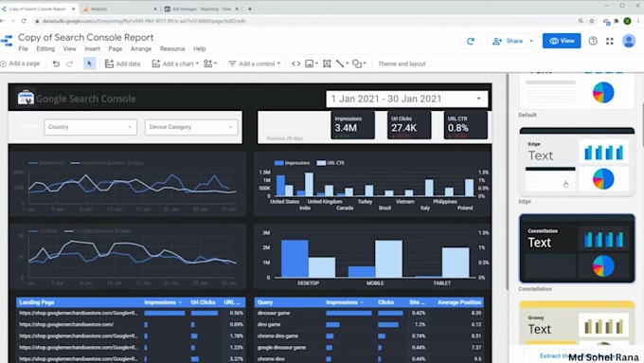Expand the image insert dropdown arrow

pyautogui.click(x=316, y=64)
